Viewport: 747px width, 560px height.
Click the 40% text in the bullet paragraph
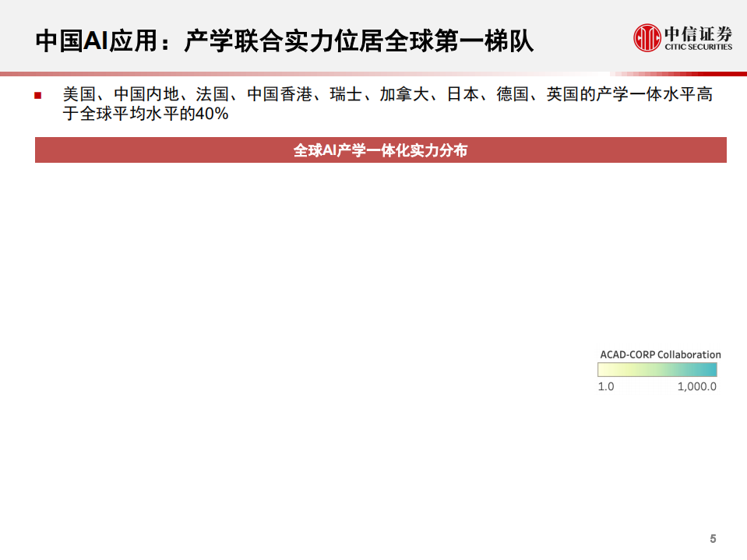tap(210, 113)
